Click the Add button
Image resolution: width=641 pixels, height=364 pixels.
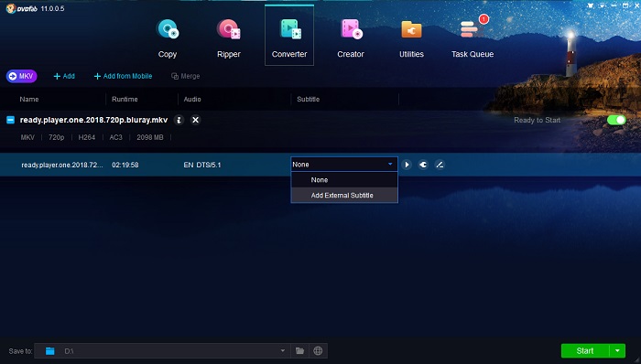64,76
